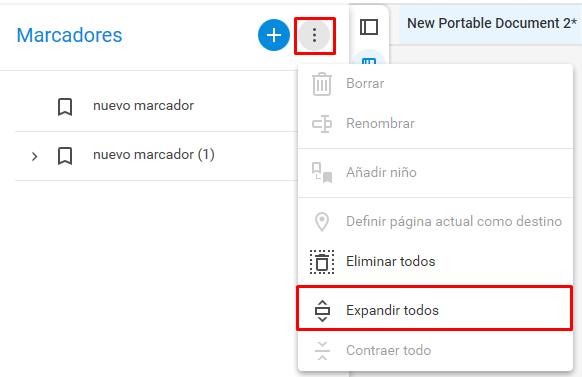Open the three-dot bookmarks options menu
582x377 pixels.
click(314, 35)
